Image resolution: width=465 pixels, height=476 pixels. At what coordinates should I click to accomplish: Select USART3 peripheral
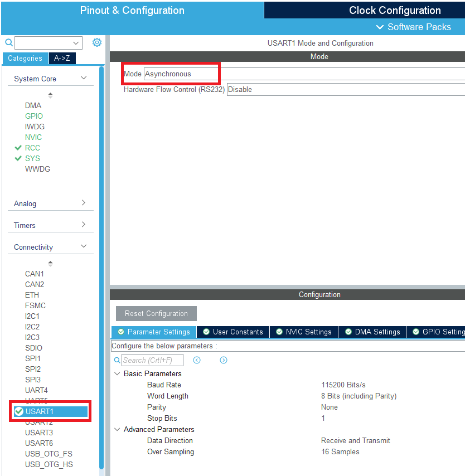39,433
